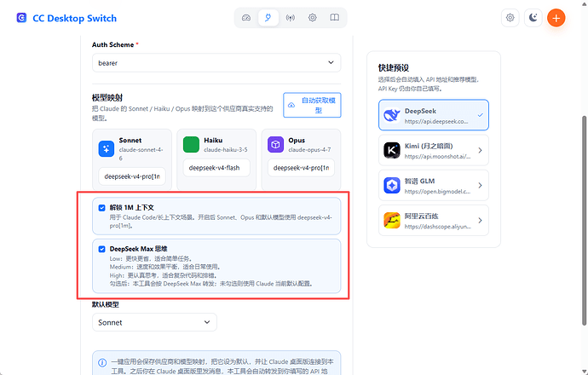Click the orange plus add button
This screenshot has width=588, height=375.
[x=556, y=18]
